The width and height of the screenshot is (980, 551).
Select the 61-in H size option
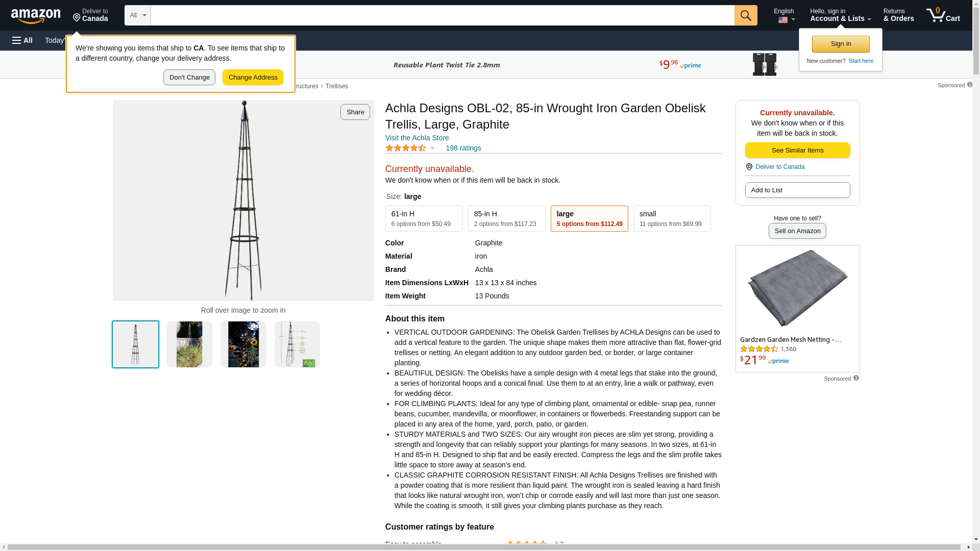coord(424,218)
